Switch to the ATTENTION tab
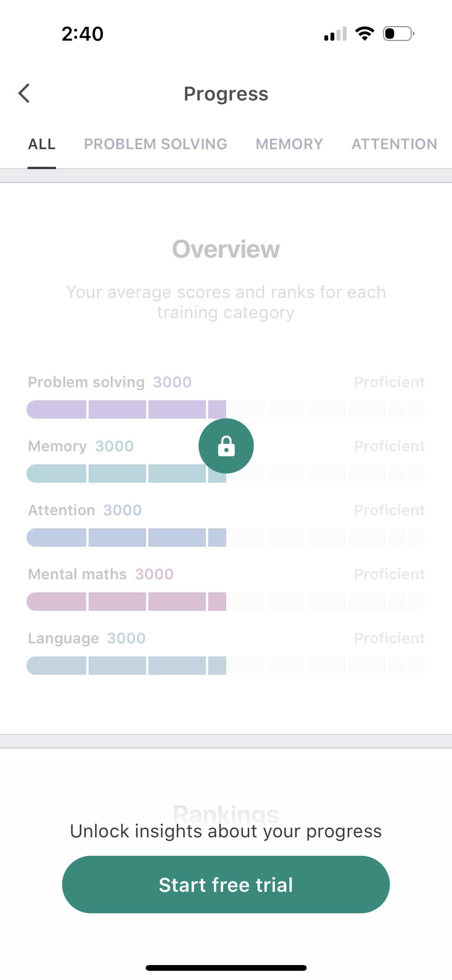452x980 pixels. [x=394, y=144]
